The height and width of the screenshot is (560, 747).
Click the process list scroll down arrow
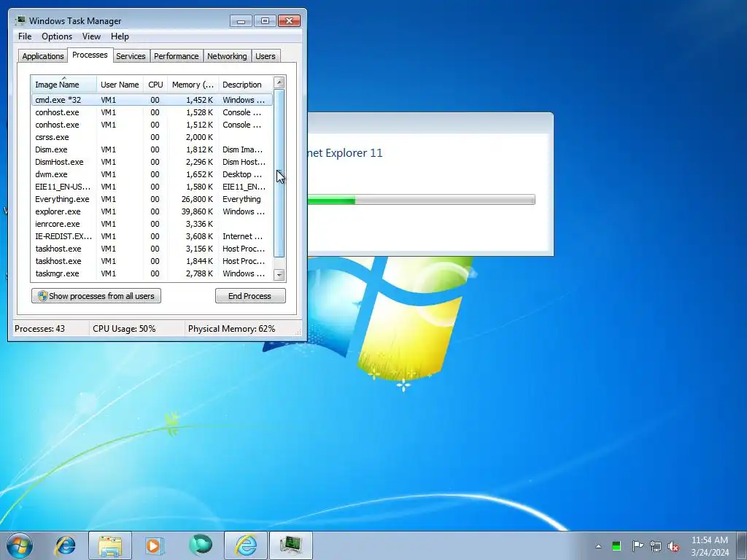click(x=279, y=275)
